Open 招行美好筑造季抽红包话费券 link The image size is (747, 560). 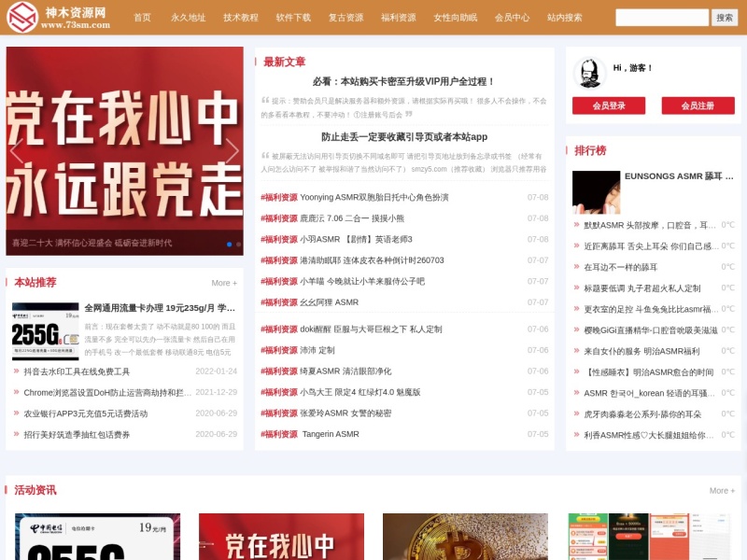coord(77,434)
